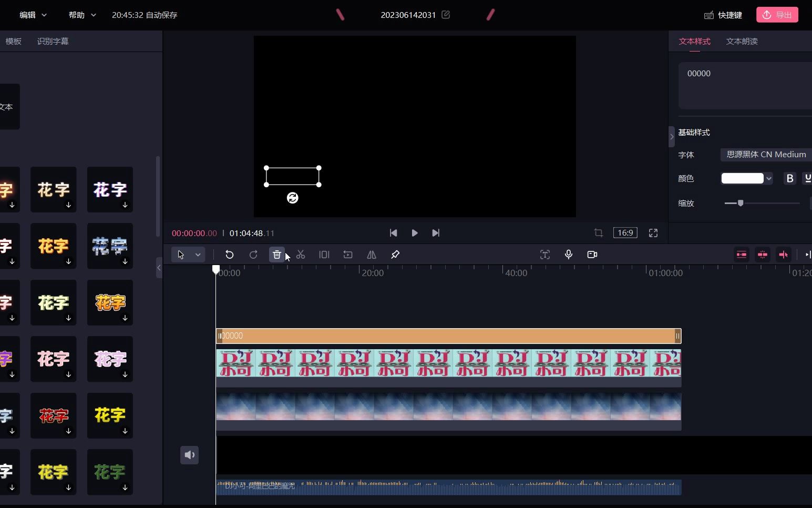The image size is (812, 508).
Task: Play the preview video
Action: click(x=415, y=233)
